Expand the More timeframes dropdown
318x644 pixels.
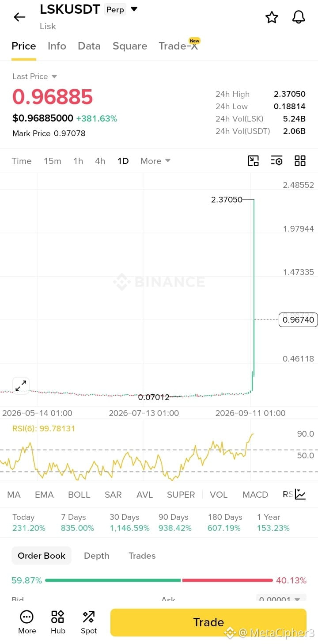pos(155,161)
